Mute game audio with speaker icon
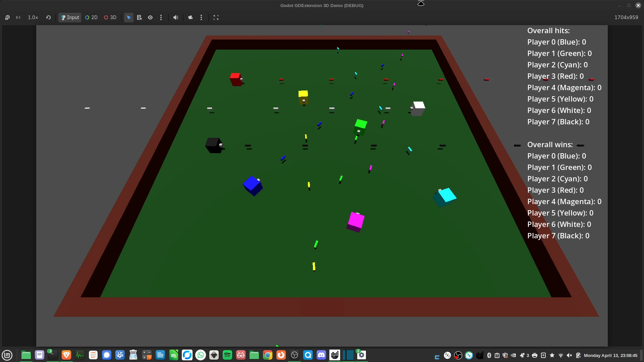The width and height of the screenshot is (644, 362). click(x=175, y=17)
